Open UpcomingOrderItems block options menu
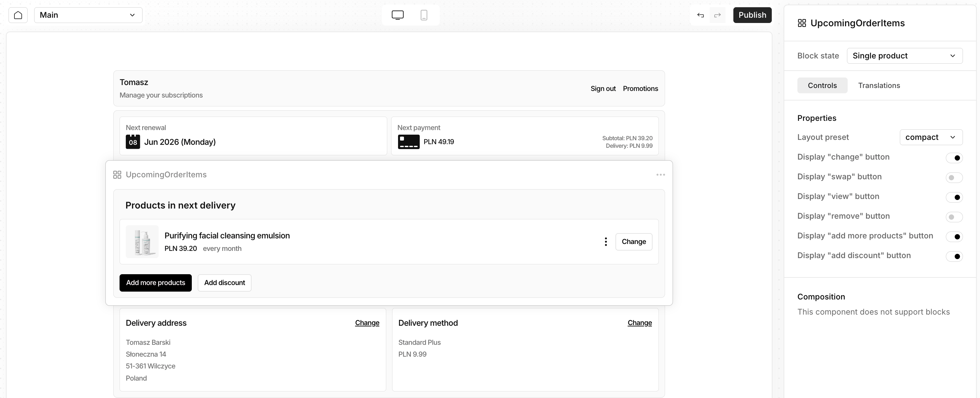980x398 pixels. point(660,175)
